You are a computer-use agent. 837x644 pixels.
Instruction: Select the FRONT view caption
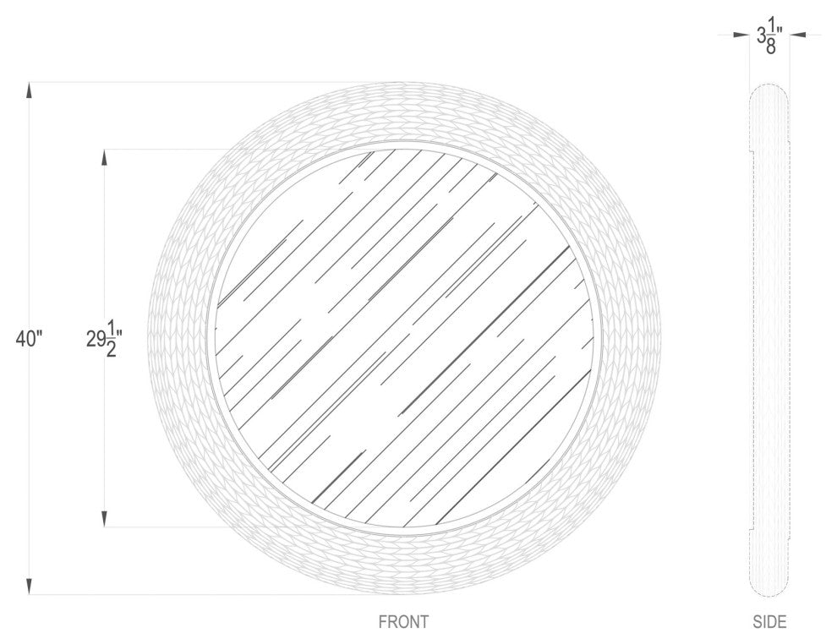pos(403,623)
